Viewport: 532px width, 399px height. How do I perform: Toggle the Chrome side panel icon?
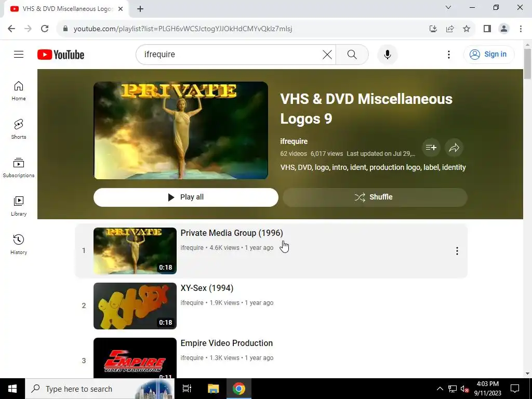[x=487, y=29]
